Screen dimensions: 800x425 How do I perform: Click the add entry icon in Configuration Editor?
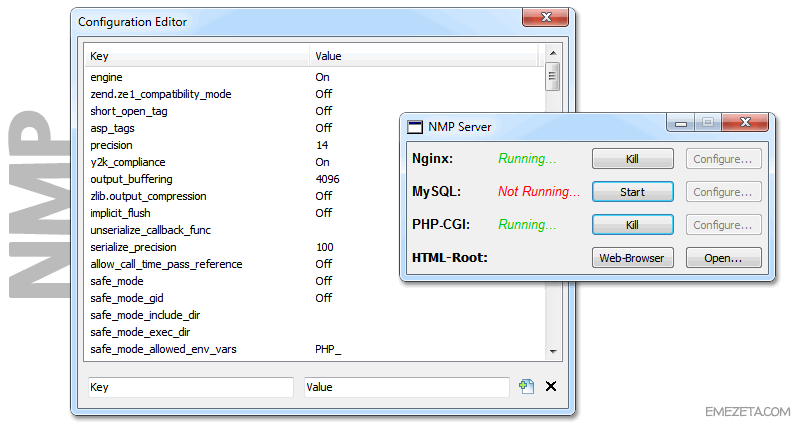tap(527, 386)
